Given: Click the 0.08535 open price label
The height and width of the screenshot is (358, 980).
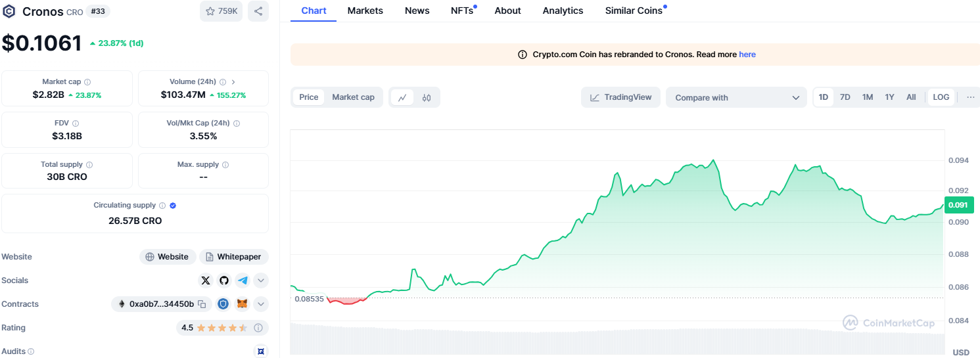Looking at the screenshot, I should coord(309,299).
